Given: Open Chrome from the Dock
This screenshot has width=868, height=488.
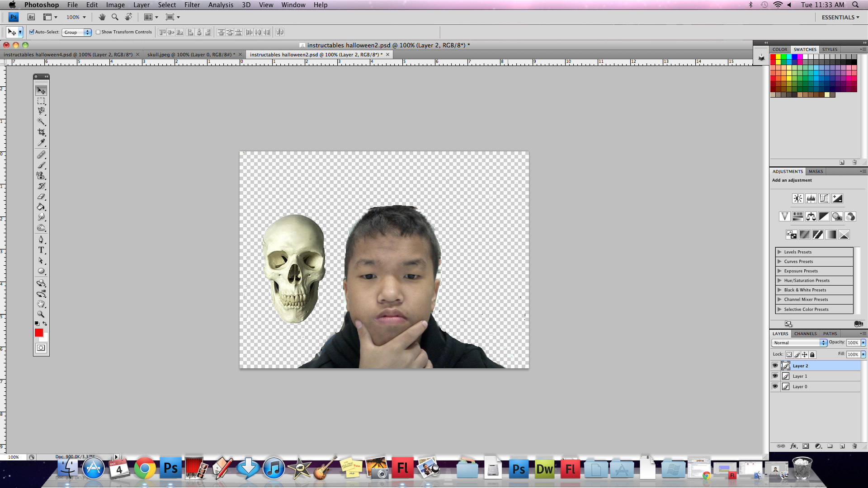Looking at the screenshot, I should (145, 469).
